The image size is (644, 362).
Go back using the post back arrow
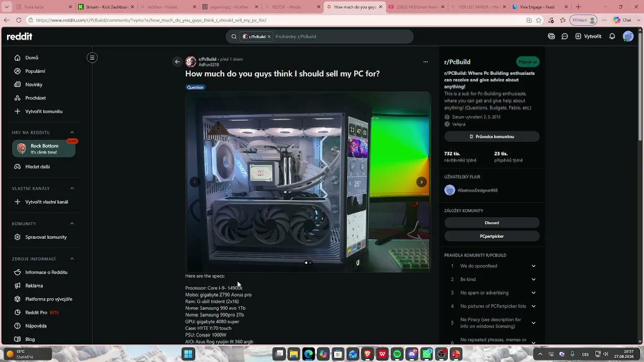177,62
